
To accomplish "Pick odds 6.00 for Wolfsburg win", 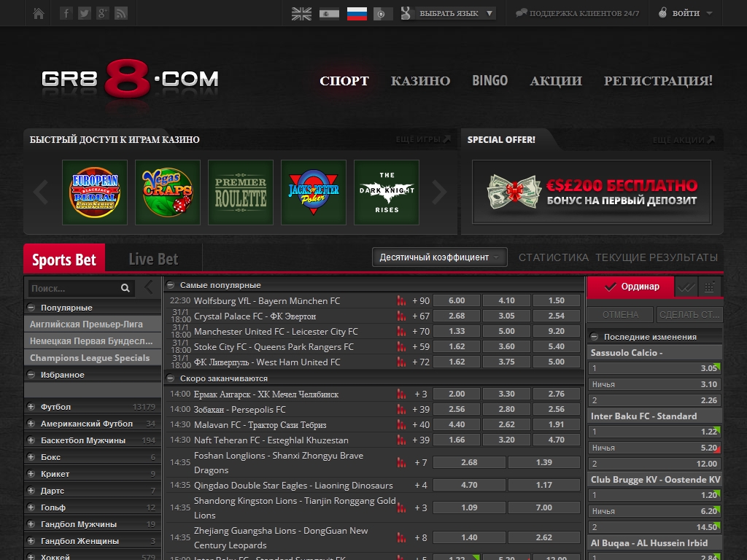I will click(x=457, y=300).
